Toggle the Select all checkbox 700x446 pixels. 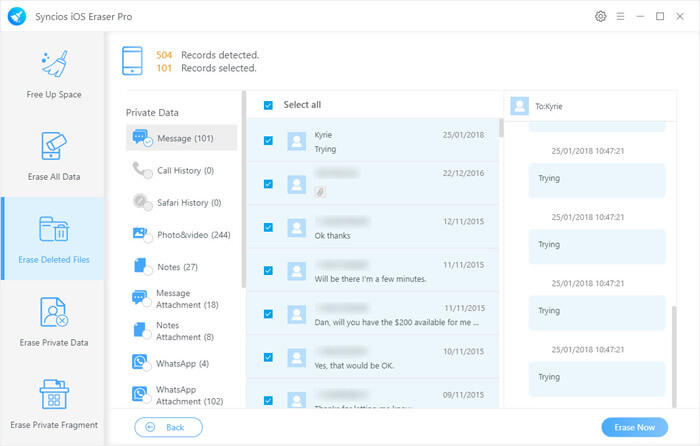tap(268, 105)
